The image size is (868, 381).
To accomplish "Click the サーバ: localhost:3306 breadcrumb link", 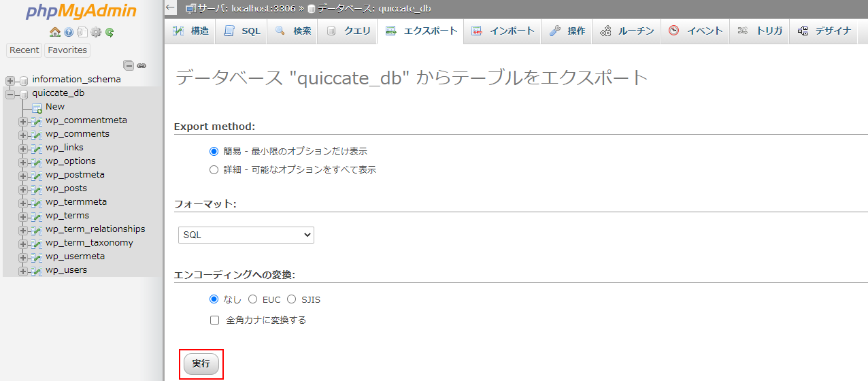I will click(246, 8).
